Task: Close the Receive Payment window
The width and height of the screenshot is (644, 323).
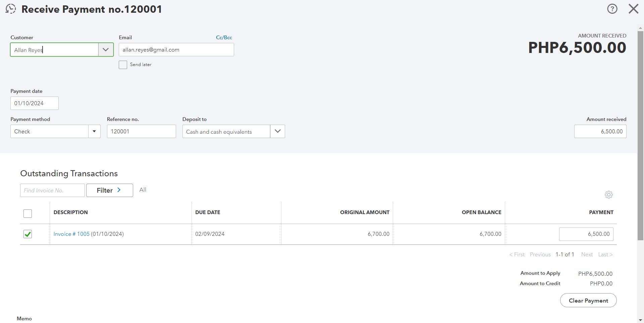Action: click(x=633, y=9)
